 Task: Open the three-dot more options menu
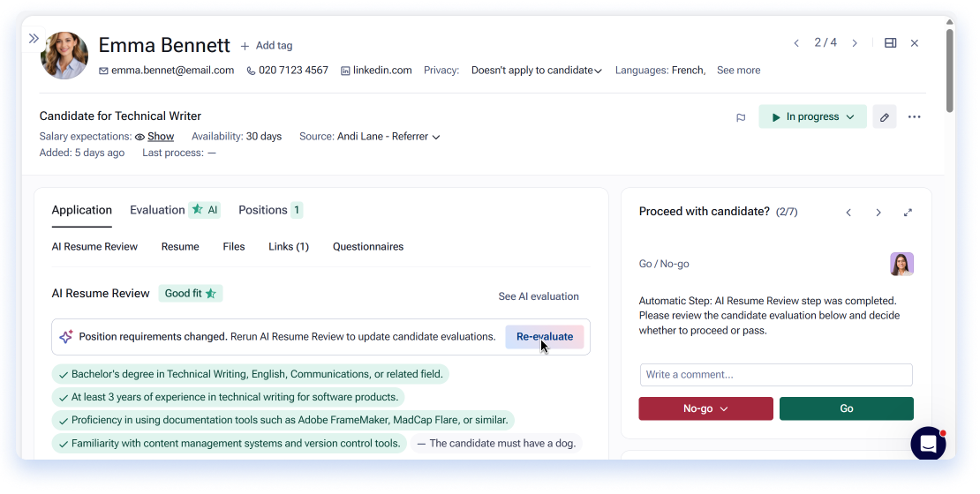[x=915, y=116]
